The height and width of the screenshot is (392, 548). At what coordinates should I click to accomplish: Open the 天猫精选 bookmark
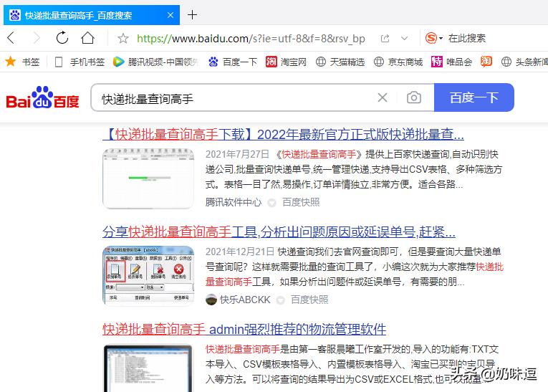(340, 62)
